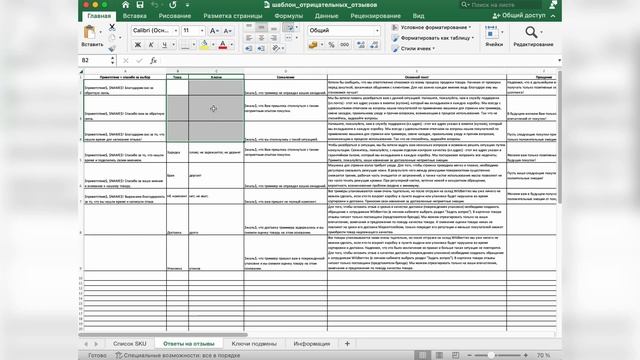Image resolution: width=640 pixels, height=360 pixels.
Task: Decrease decimal places
Action: pos(374,44)
